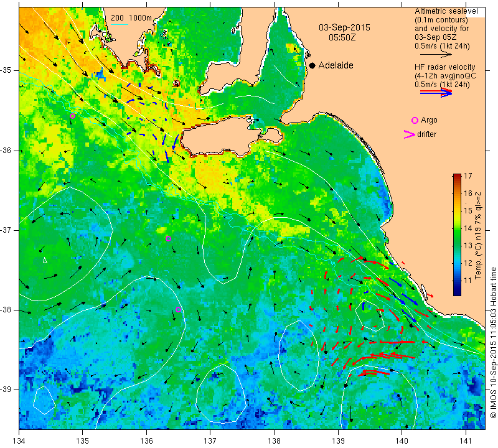The image size is (498, 448).
Task: Click the magenta drifter symbol in legend
Action: click(410, 134)
